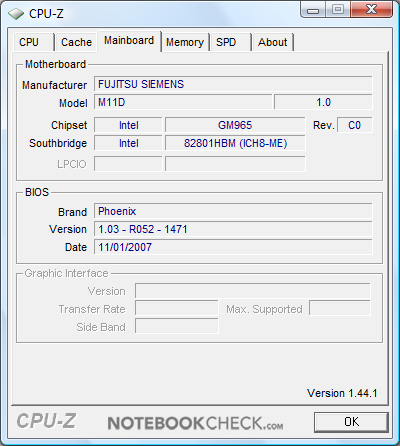Switch to the CPU tab
The image size is (400, 446).
33,42
